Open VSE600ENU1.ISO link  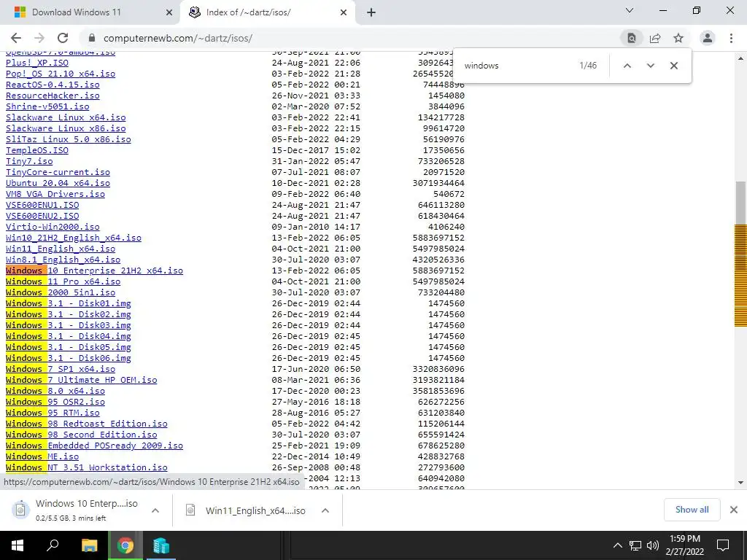pyautogui.click(x=42, y=205)
